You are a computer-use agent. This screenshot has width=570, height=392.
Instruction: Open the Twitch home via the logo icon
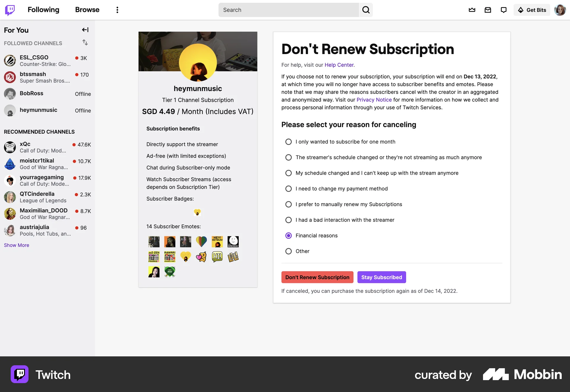click(x=10, y=10)
